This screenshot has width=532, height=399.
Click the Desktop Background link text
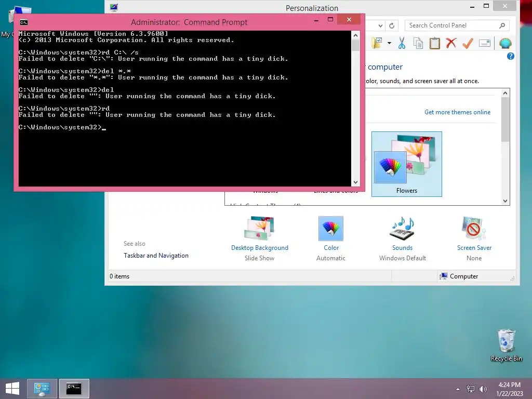260,248
